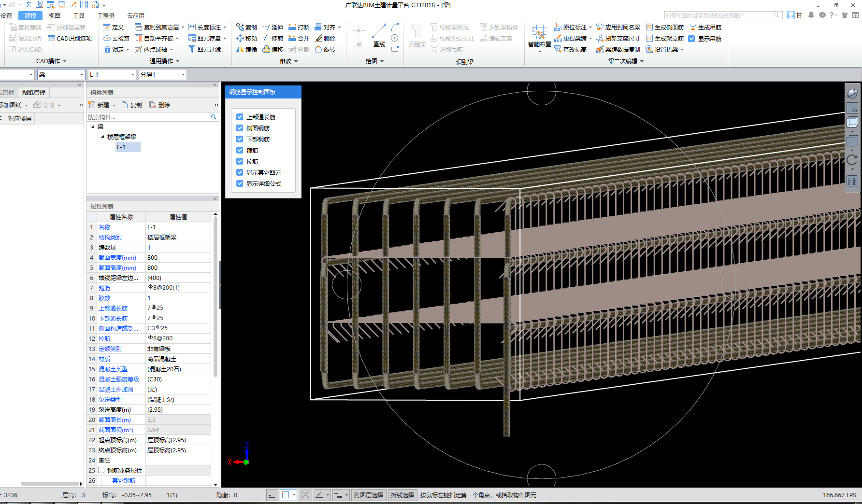Screen dimensions: 862x504
Task: Click the 上部通长筋 value 7⌀25 cell
Action: (178, 308)
